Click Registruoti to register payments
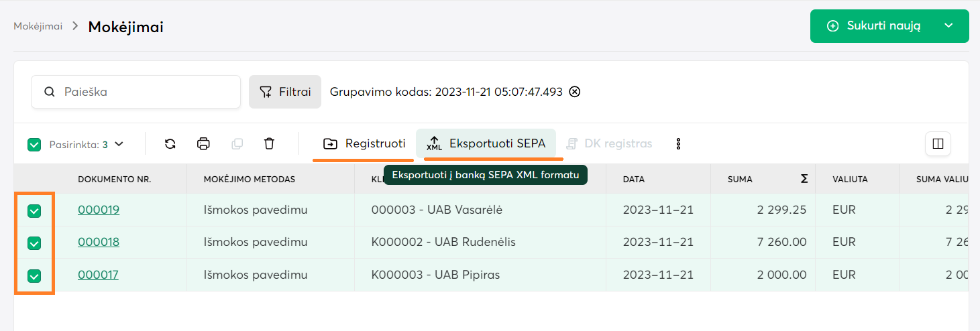Viewport: 980px width, 331px height. (x=365, y=143)
